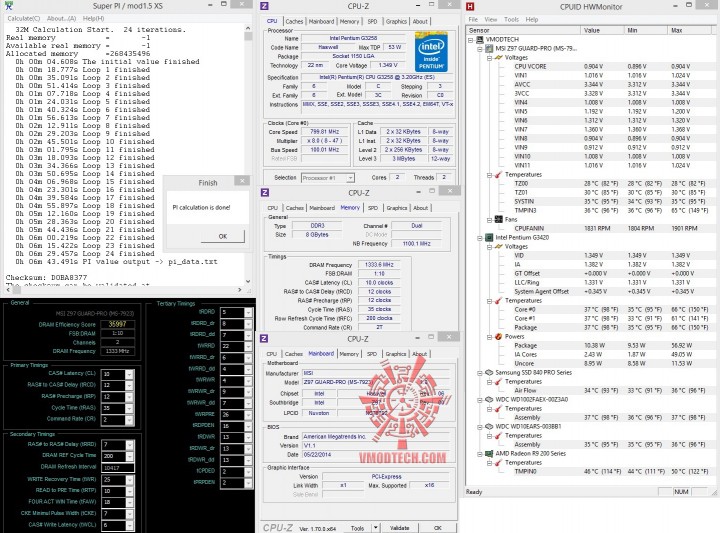Screen dimensions: 720x533
Task: Open the RAS# to RAS# Delay (tRRD) dropdown
Action: click(x=129, y=445)
